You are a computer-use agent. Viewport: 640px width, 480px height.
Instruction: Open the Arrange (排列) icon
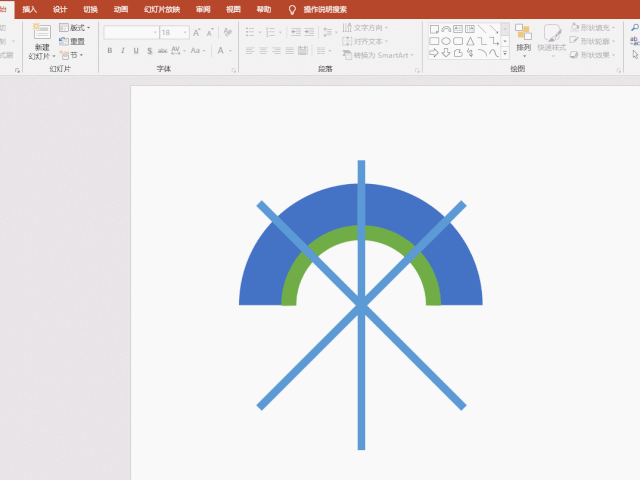click(x=523, y=36)
